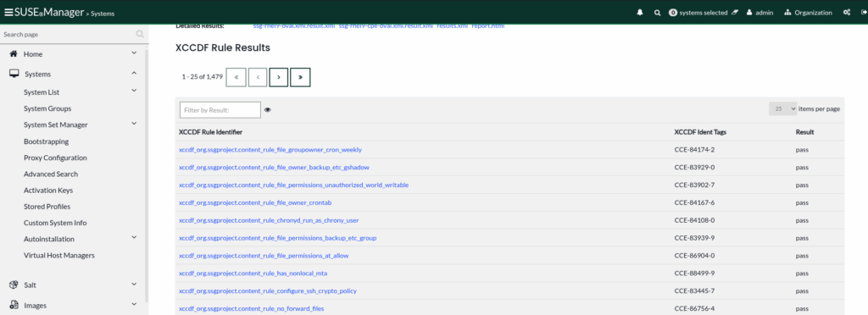The image size is (868, 315).
Task: Open preferences via the gears icon
Action: [x=847, y=13]
